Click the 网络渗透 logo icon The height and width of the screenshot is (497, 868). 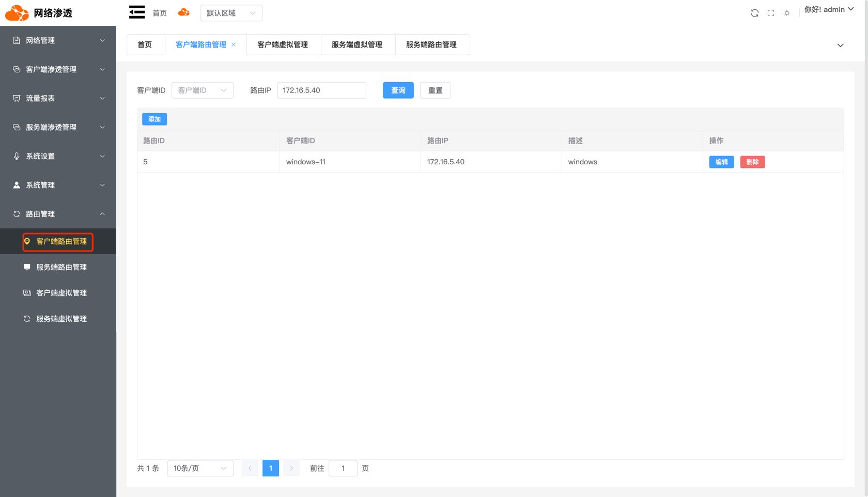coord(17,13)
